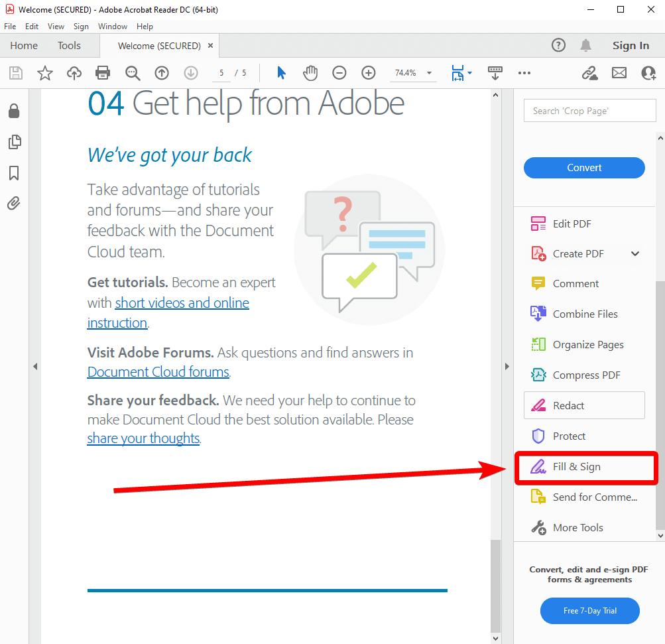
Task: Open notifications bell icon
Action: click(585, 45)
